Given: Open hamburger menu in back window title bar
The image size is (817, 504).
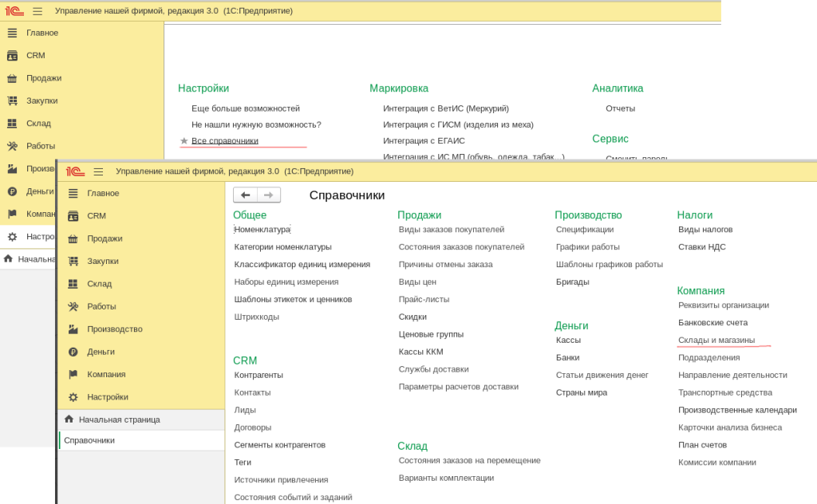Looking at the screenshot, I should click(37, 11).
